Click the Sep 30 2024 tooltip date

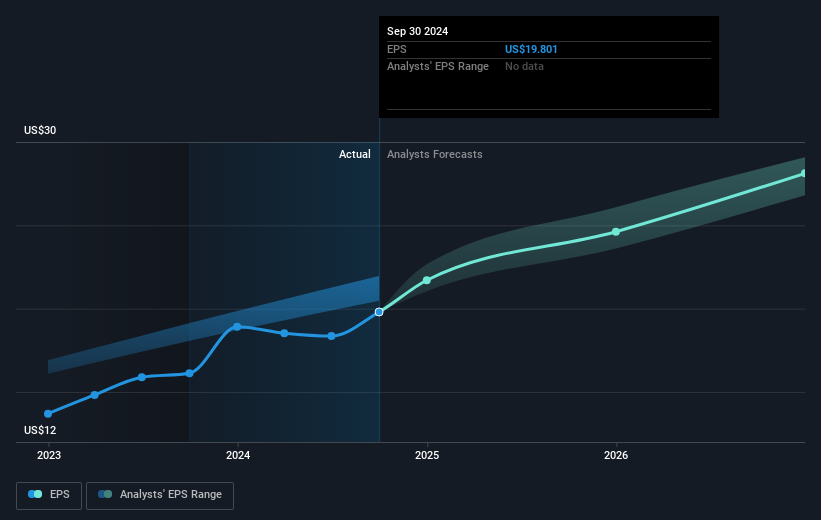click(417, 31)
